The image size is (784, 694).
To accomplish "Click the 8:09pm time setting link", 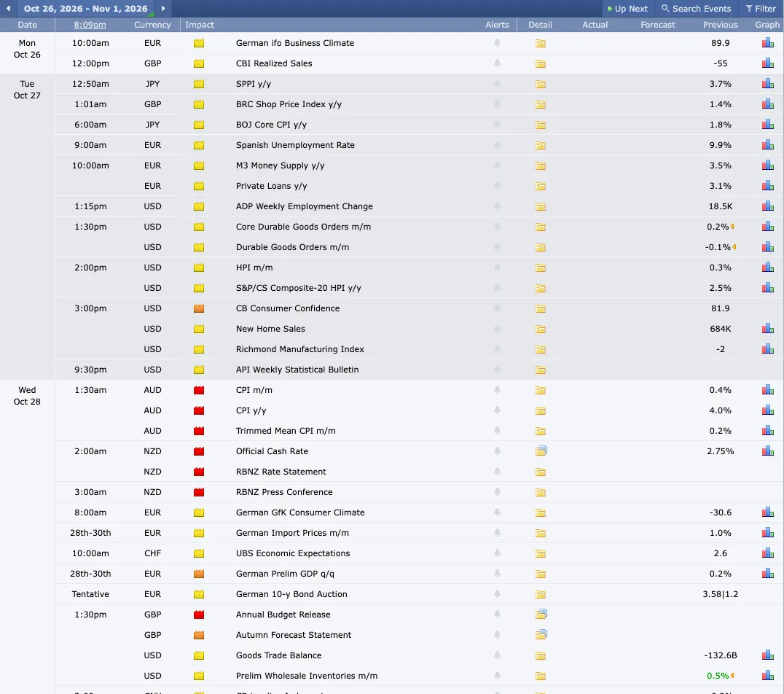I will click(x=90, y=25).
